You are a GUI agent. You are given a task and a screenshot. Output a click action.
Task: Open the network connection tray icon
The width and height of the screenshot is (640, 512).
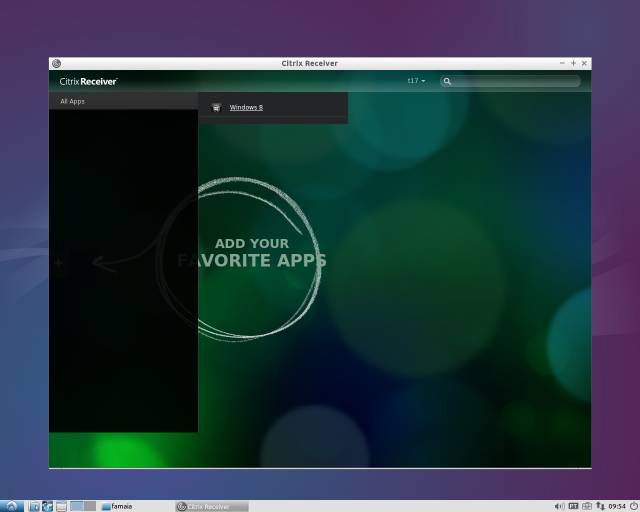[600, 506]
